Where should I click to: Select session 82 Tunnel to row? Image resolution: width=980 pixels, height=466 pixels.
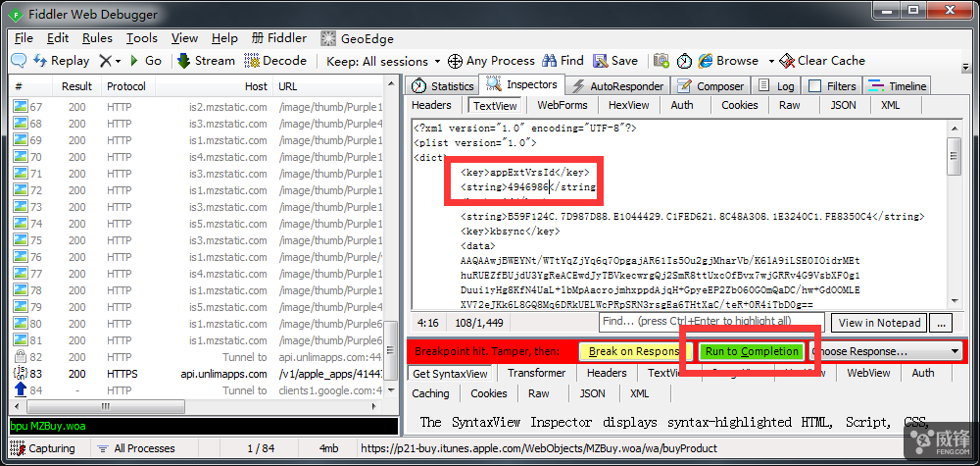198,357
